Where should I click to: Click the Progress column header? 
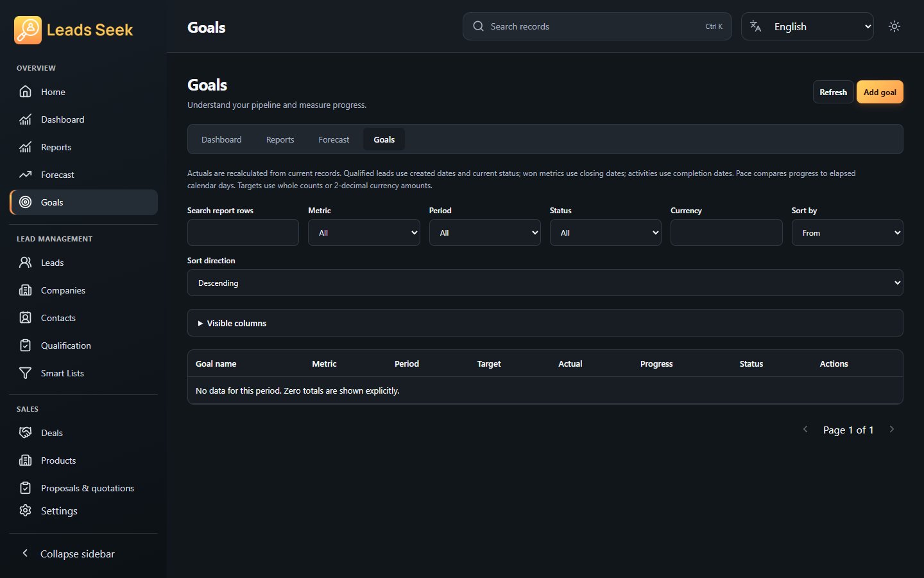click(x=656, y=363)
